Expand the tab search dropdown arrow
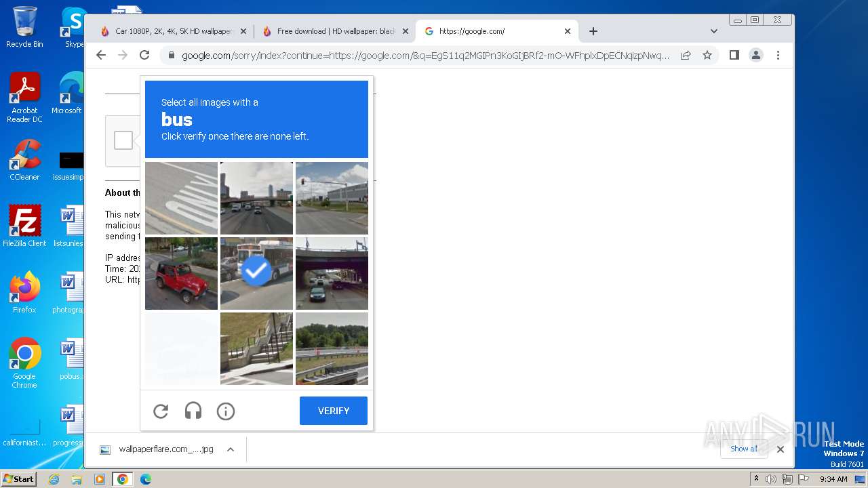Screen dimensions: 868x488 click(x=713, y=31)
